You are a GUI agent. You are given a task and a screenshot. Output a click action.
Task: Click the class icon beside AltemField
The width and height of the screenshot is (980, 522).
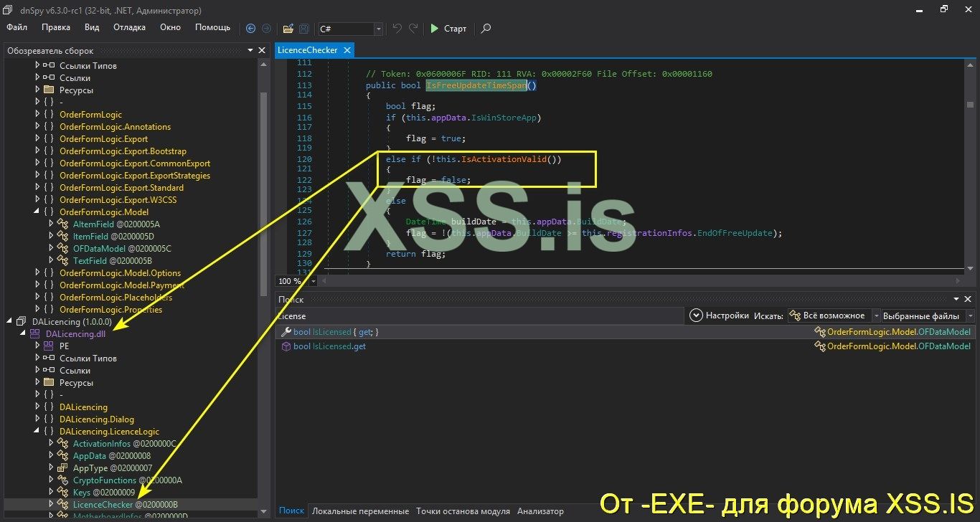point(63,224)
